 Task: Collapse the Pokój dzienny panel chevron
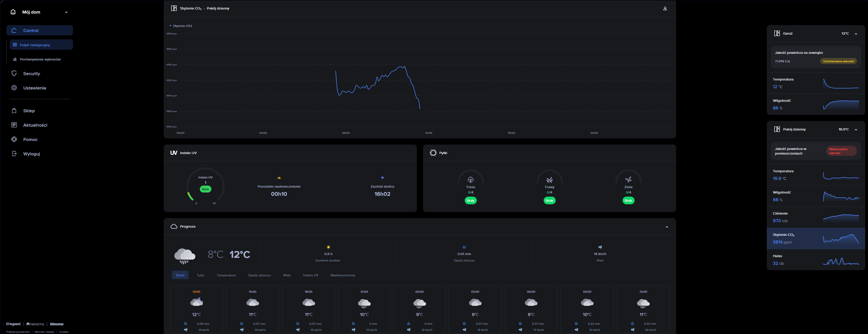coord(856,129)
